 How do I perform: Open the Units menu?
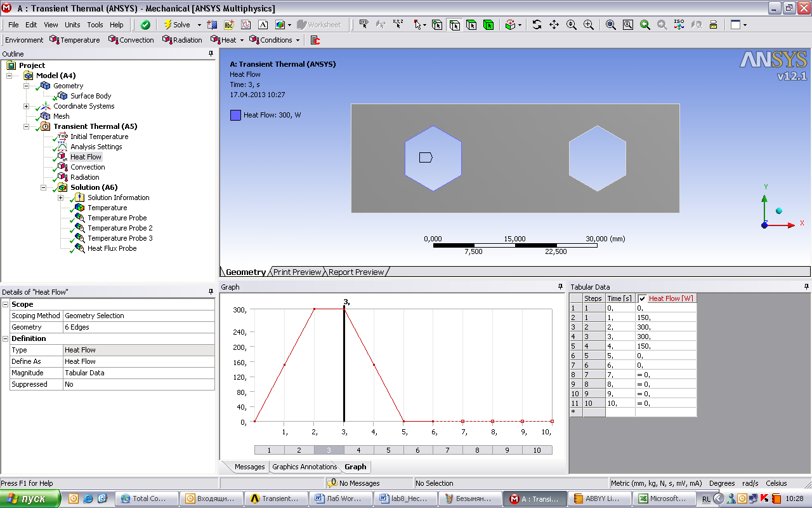click(72, 25)
